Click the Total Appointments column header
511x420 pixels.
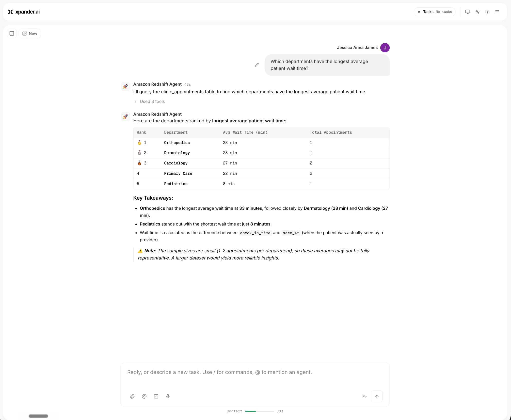click(x=331, y=132)
